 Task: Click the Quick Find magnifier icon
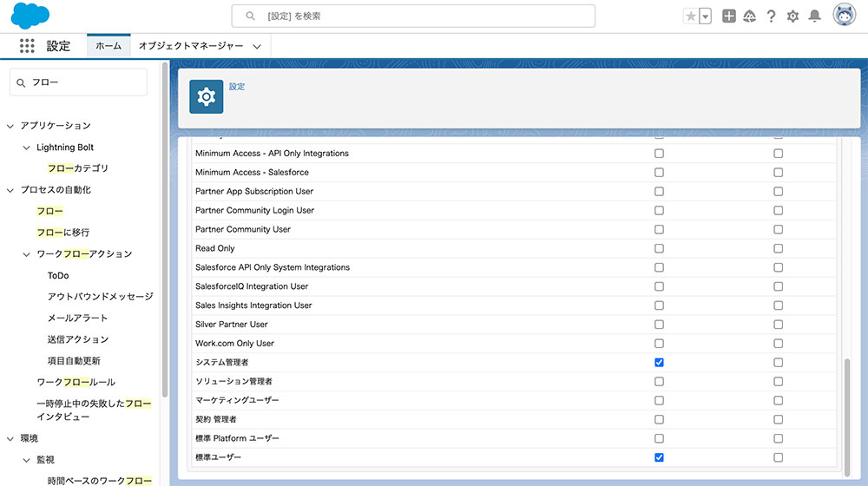point(21,83)
